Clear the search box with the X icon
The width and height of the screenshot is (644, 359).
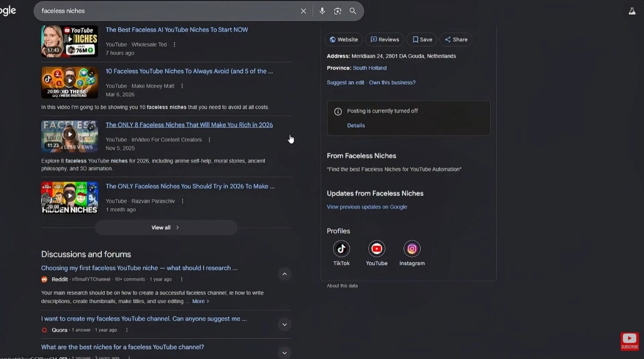pos(303,11)
